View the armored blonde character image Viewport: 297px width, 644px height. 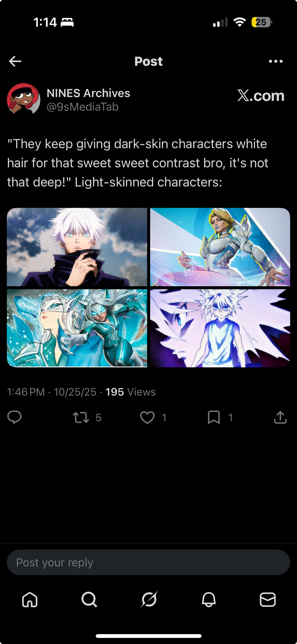(x=220, y=247)
